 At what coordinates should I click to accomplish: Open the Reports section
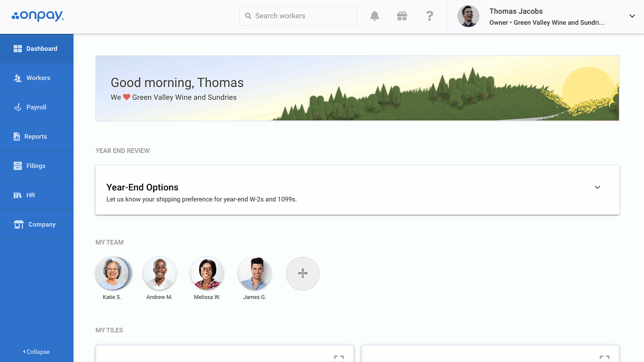pos(37,137)
